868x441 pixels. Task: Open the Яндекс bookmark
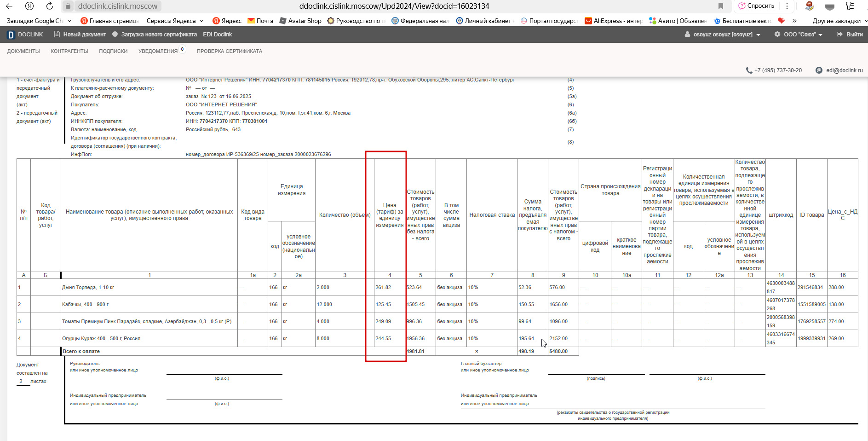227,21
